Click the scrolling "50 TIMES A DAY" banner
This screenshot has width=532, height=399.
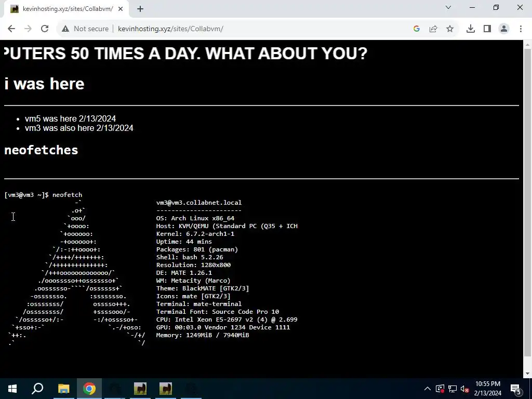[x=186, y=54]
